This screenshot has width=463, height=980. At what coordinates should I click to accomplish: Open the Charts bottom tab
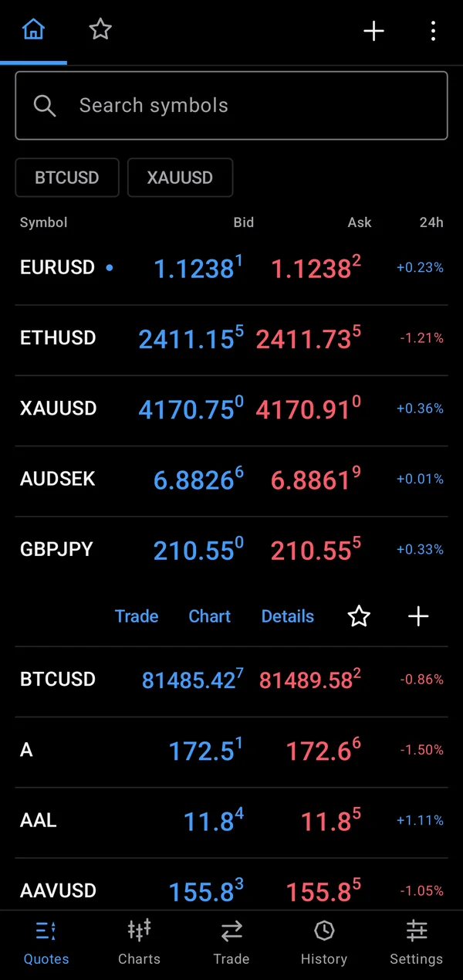point(139,942)
